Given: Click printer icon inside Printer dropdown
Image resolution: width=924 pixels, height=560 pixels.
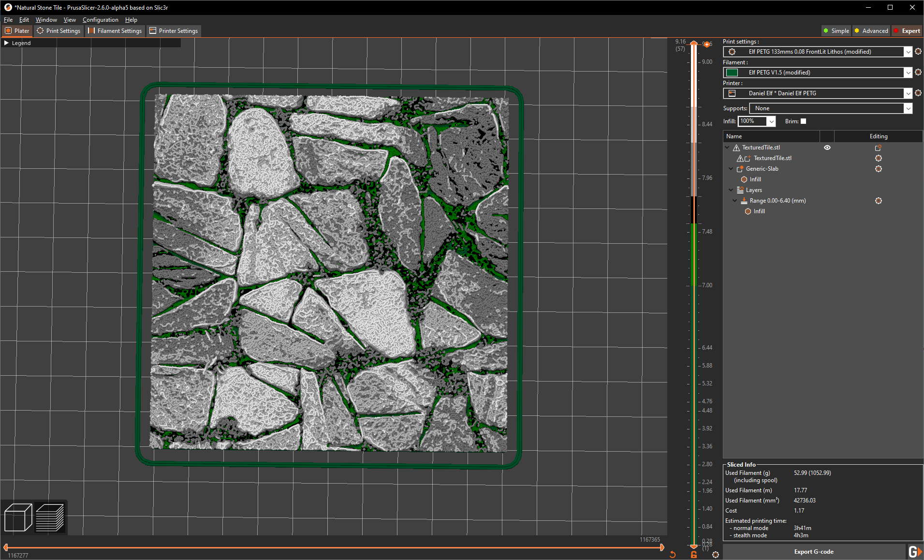Looking at the screenshot, I should click(732, 93).
